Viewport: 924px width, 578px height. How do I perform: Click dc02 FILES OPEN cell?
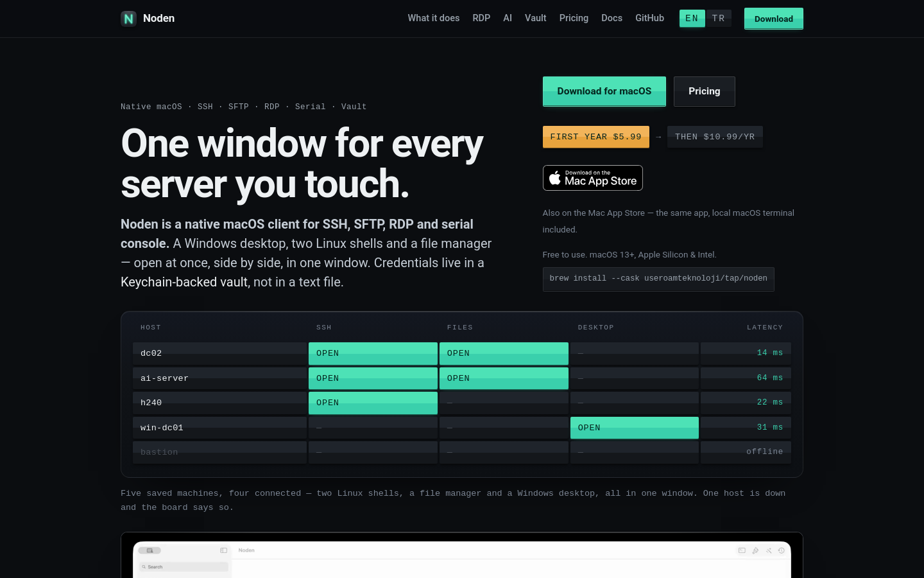pos(504,353)
